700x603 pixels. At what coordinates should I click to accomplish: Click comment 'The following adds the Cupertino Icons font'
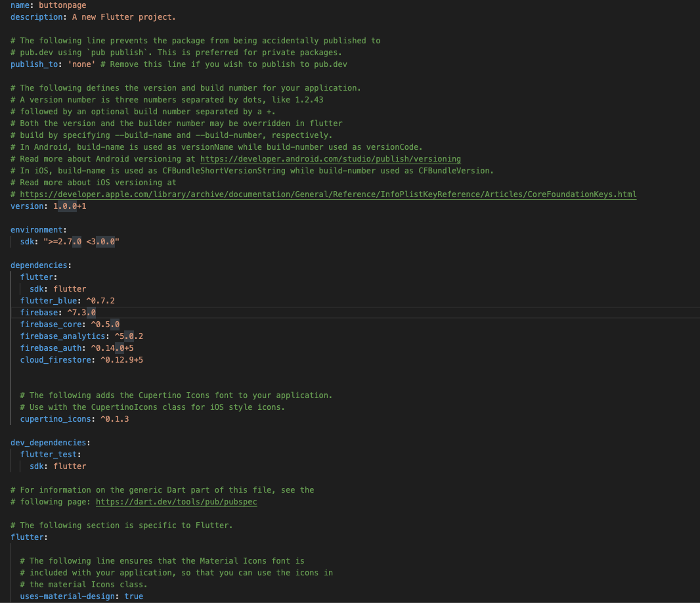[176, 395]
